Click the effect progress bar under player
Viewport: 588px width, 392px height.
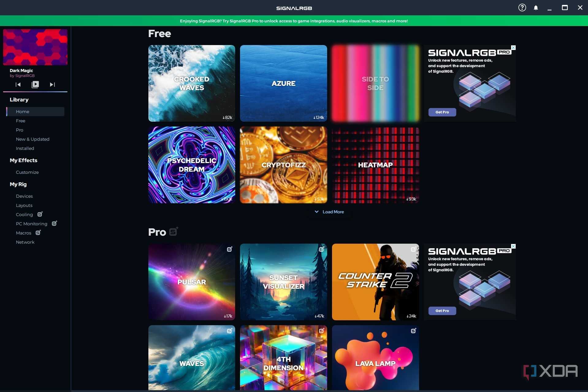35,92
